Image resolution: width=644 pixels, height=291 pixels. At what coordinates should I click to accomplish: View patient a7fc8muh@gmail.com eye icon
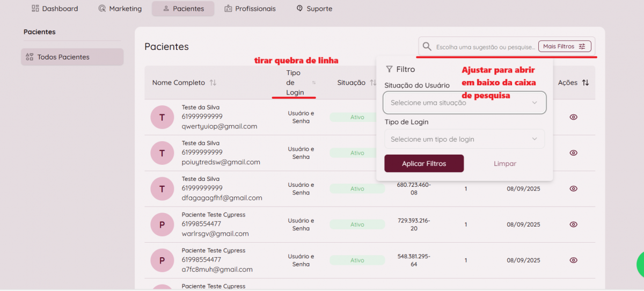click(573, 260)
